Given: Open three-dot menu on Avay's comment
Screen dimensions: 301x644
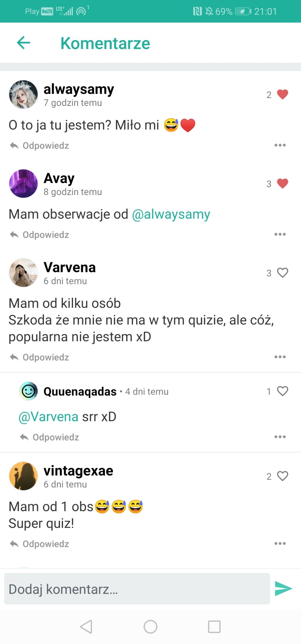Looking at the screenshot, I should [280, 234].
